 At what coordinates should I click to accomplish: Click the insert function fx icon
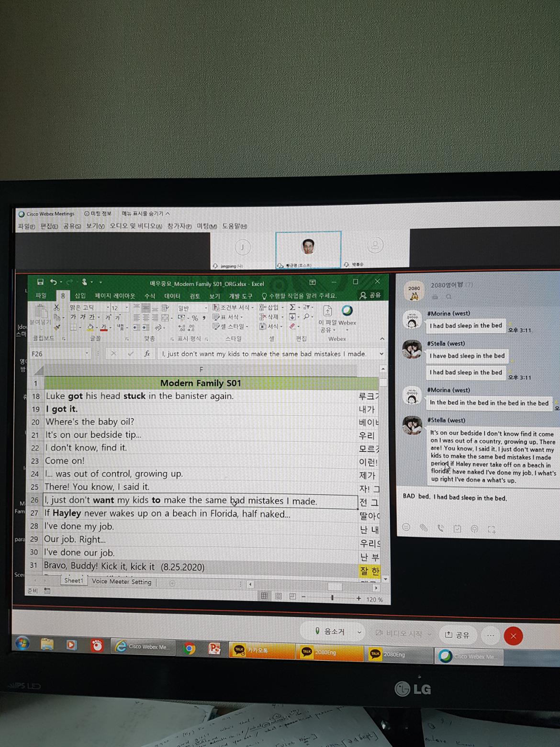coord(147,354)
